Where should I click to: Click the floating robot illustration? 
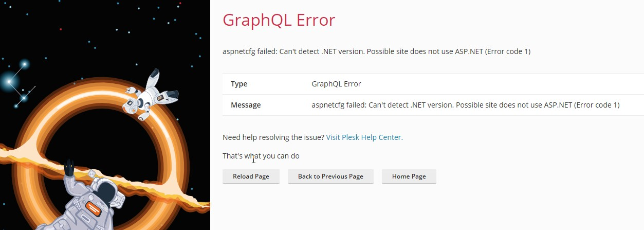(149, 94)
